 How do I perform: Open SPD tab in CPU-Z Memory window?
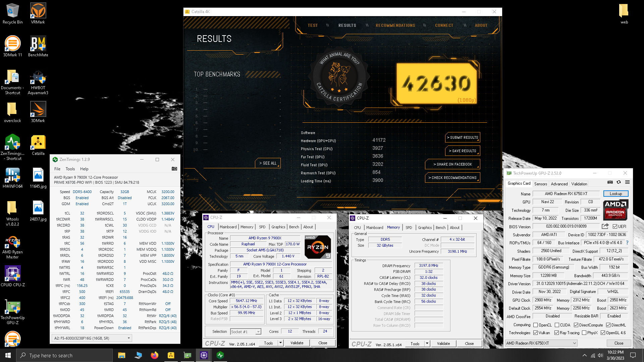pyautogui.click(x=409, y=228)
